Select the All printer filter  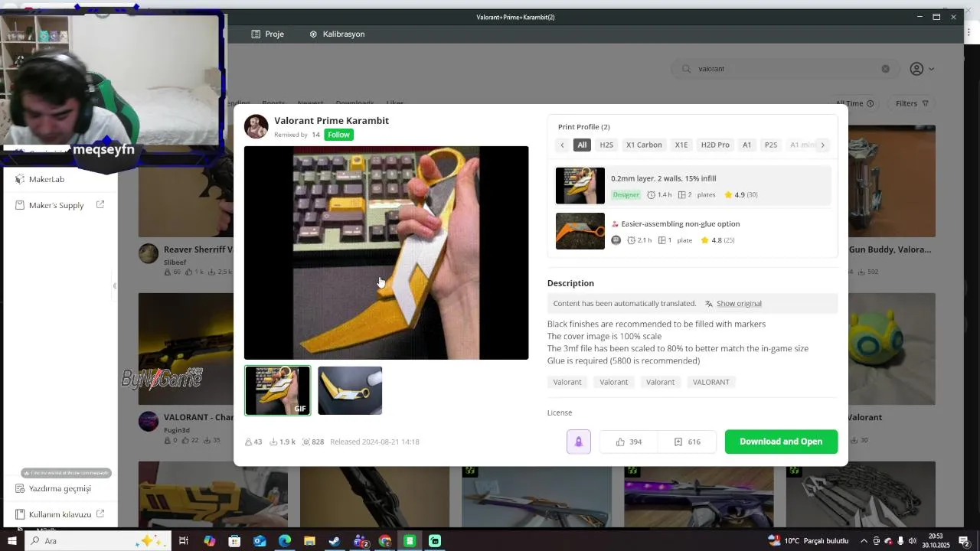click(582, 145)
